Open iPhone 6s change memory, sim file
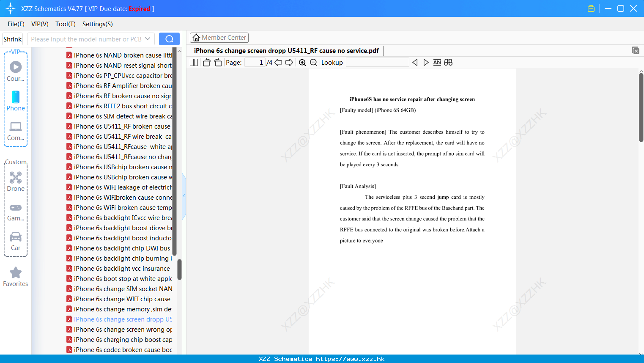Image resolution: width=644 pixels, height=363 pixels. (119, 309)
